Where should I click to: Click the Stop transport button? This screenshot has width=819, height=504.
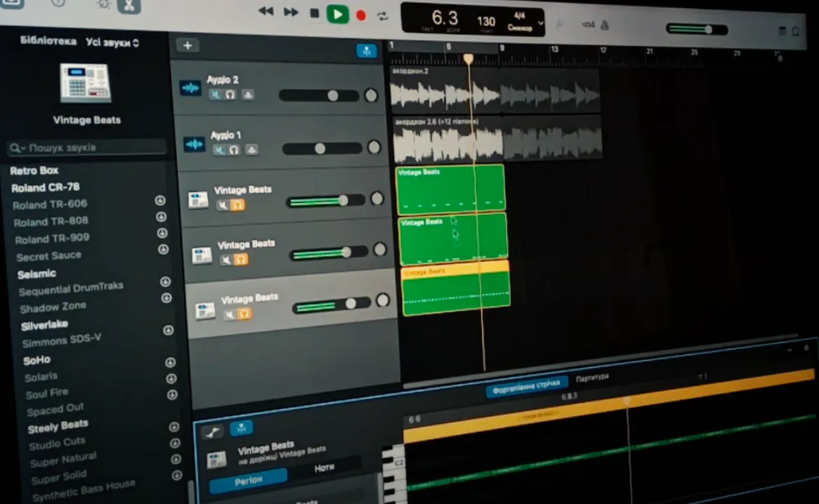click(x=314, y=13)
